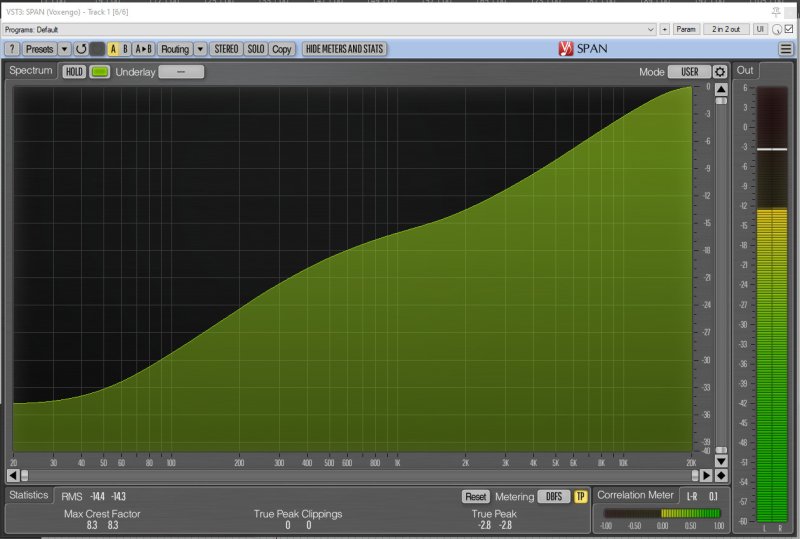Uncheck the plugin bypass checkbox
This screenshot has height=539, width=800.
click(x=789, y=29)
